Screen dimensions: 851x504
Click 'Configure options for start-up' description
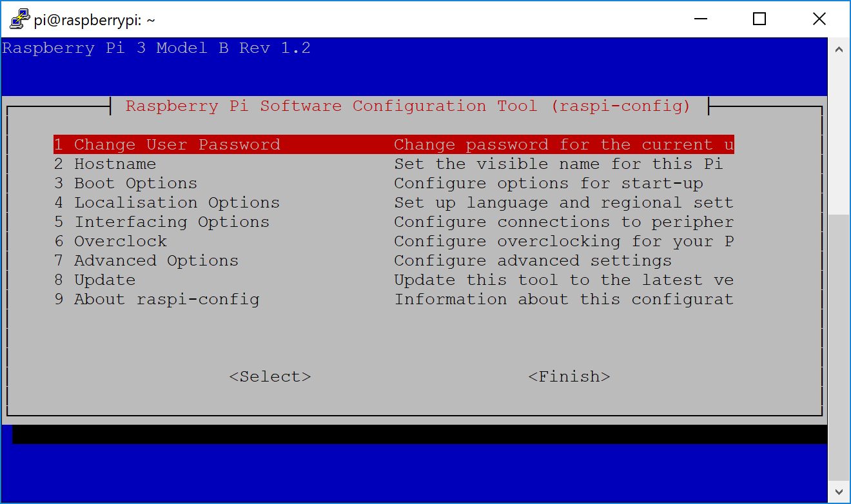(x=549, y=183)
